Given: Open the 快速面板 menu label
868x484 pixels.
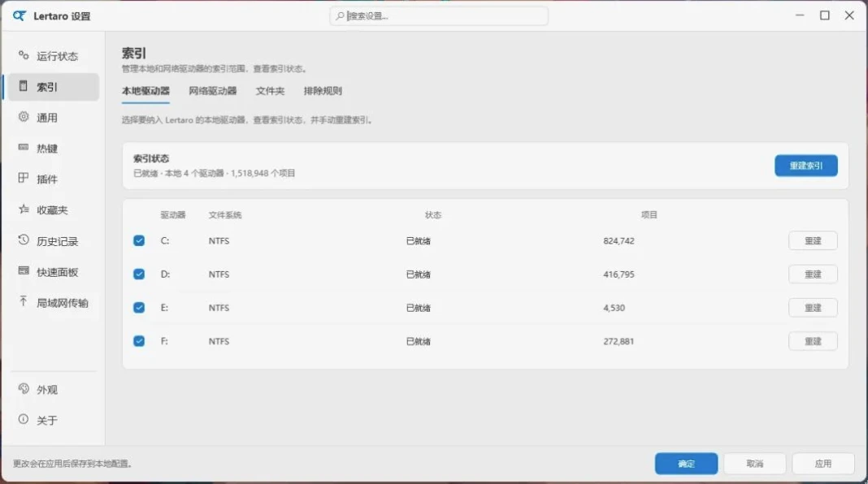Looking at the screenshot, I should click(x=58, y=272).
